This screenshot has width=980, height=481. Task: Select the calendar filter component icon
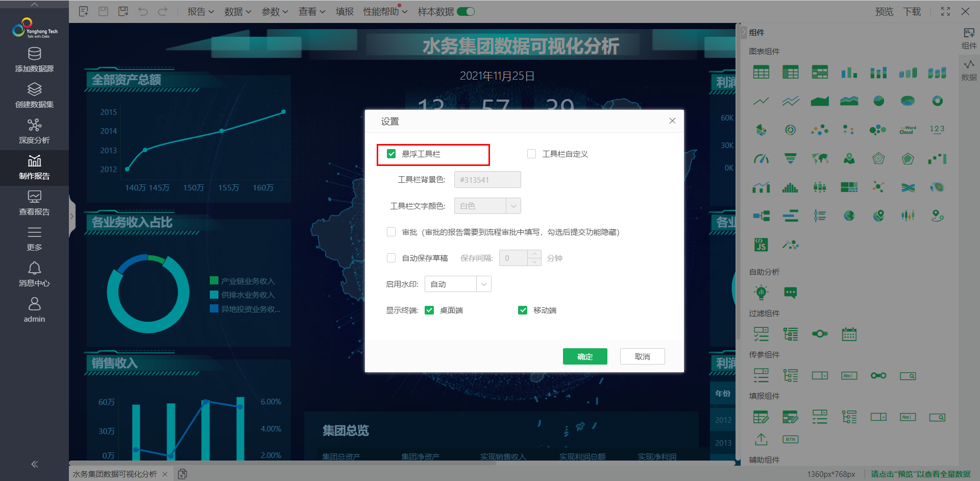pos(849,334)
